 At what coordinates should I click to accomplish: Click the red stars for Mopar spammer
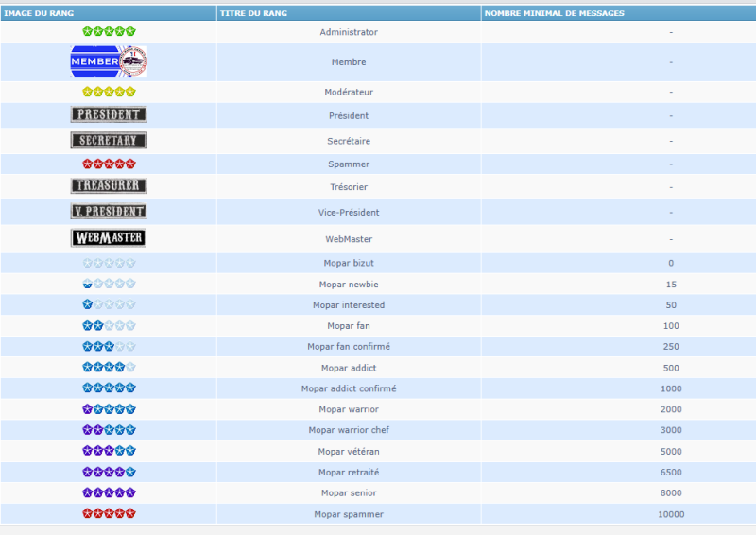[x=109, y=513]
